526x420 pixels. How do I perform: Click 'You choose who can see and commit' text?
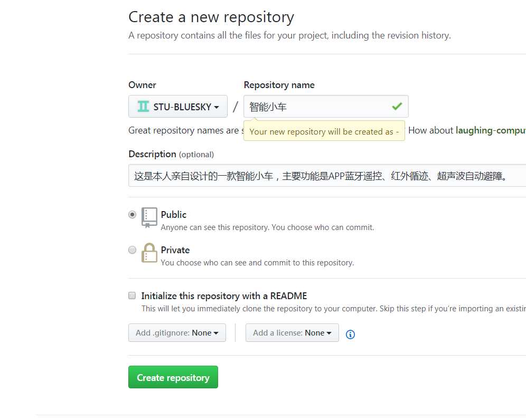click(x=257, y=262)
